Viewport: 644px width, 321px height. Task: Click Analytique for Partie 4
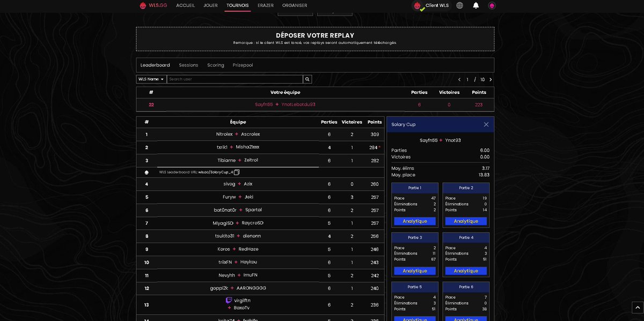(x=466, y=271)
